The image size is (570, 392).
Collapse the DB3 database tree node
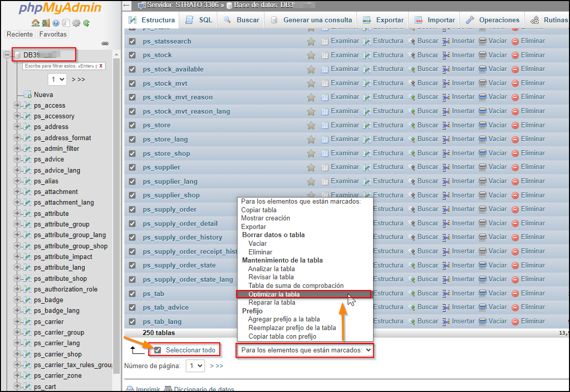point(8,54)
